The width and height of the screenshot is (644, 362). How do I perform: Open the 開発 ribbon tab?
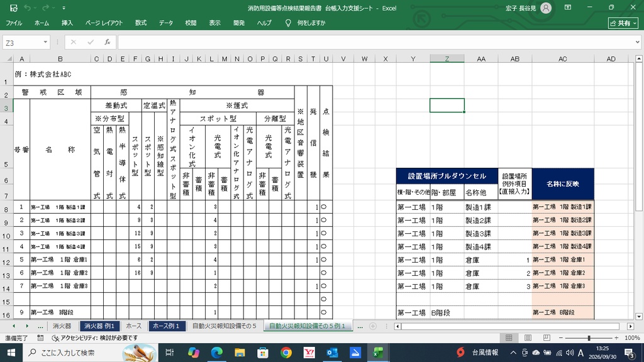click(239, 23)
